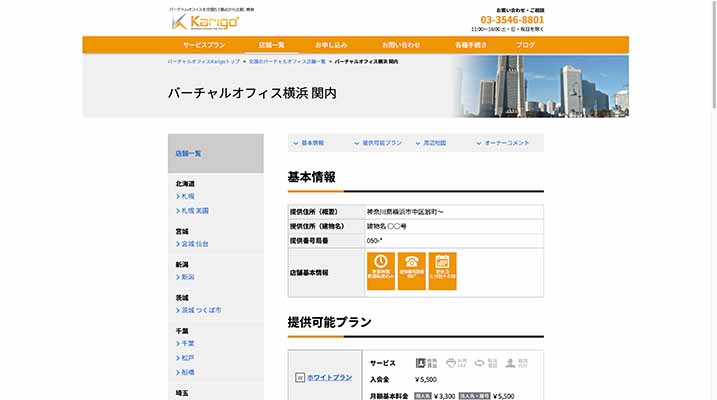This screenshot has width=717, height=400.
Task: Click the address-use service icon in the plan row
Action: 426,363
